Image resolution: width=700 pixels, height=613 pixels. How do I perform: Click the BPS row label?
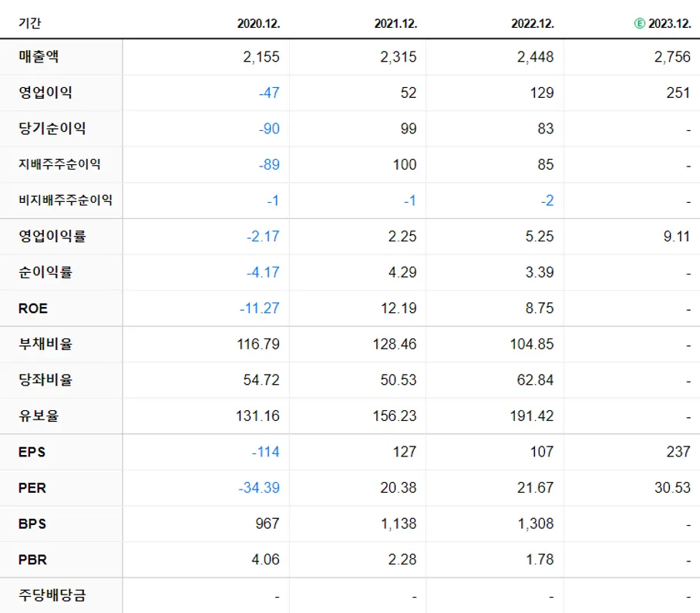(32, 524)
